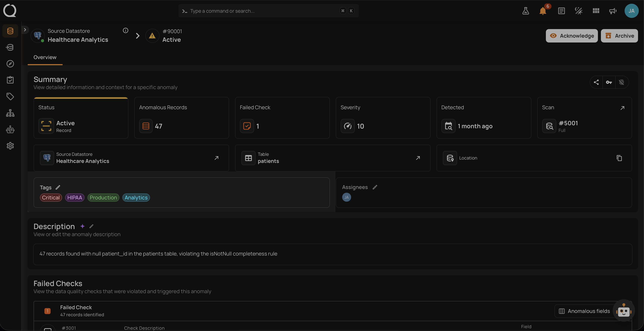The height and width of the screenshot is (331, 644).
Task: Open Source Datastore Healthcare Analytics card arrow
Action: click(x=216, y=158)
